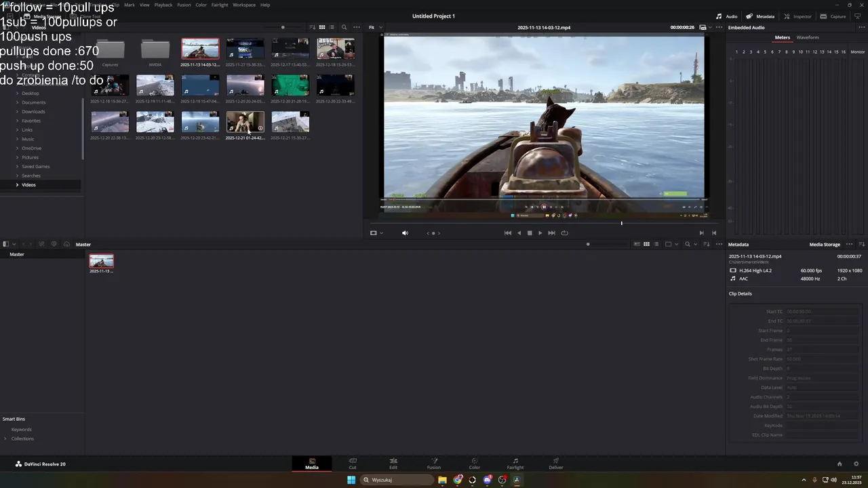Image resolution: width=868 pixels, height=488 pixels.
Task: Jump to last frame in viewer
Action: (551, 233)
